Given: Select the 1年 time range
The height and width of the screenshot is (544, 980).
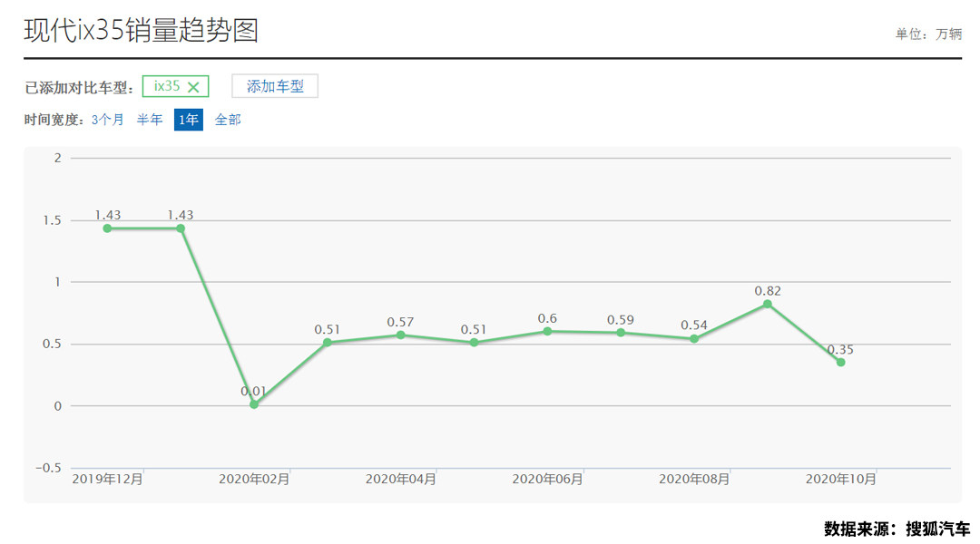Looking at the screenshot, I should point(189,120).
